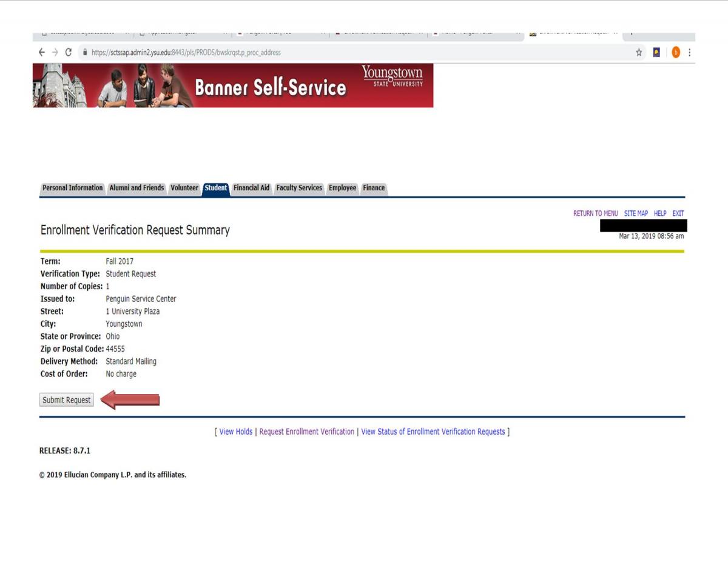This screenshot has width=728, height=562.
Task: Open View Status of Enrollment Verification Requests
Action: tap(433, 432)
